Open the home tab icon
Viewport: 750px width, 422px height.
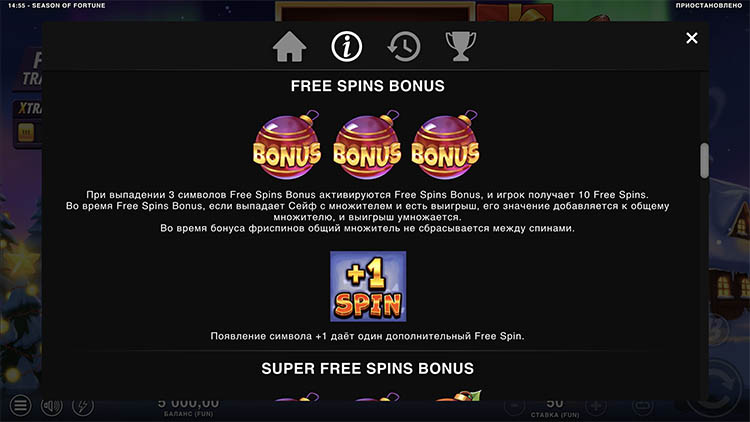(x=289, y=46)
